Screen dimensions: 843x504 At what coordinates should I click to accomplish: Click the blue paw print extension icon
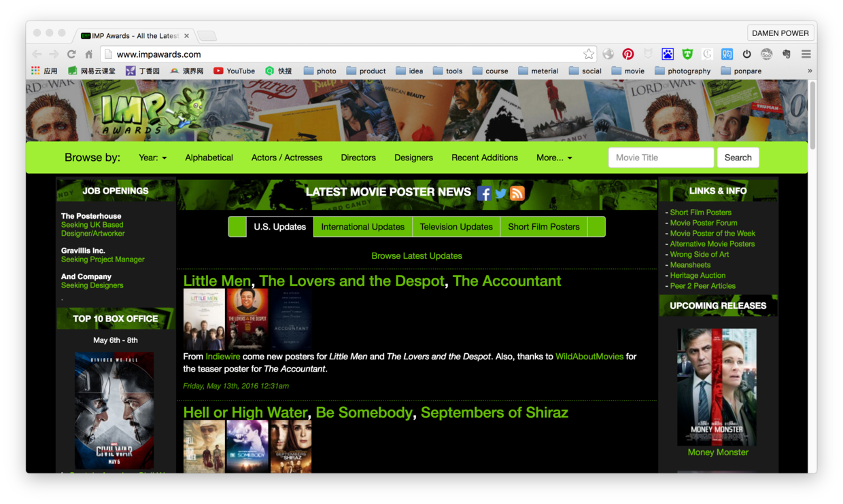668,54
